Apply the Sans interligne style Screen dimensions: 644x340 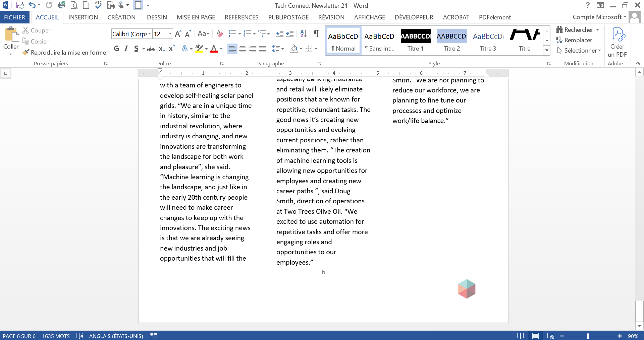click(x=379, y=41)
